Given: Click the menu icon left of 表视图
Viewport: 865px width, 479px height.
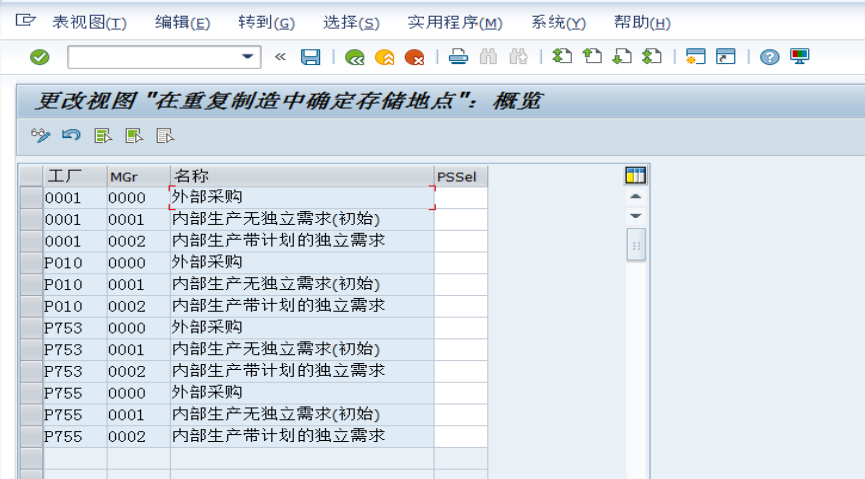Looking at the screenshot, I should pos(25,22).
